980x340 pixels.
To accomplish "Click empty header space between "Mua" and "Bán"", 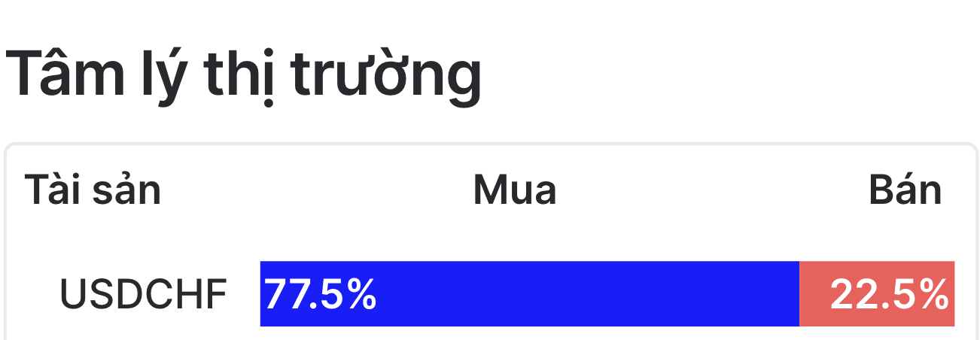I will pos(713,190).
